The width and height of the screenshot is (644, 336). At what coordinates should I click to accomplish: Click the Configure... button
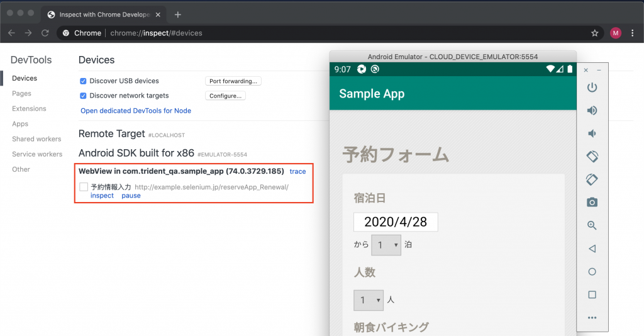[x=226, y=96]
